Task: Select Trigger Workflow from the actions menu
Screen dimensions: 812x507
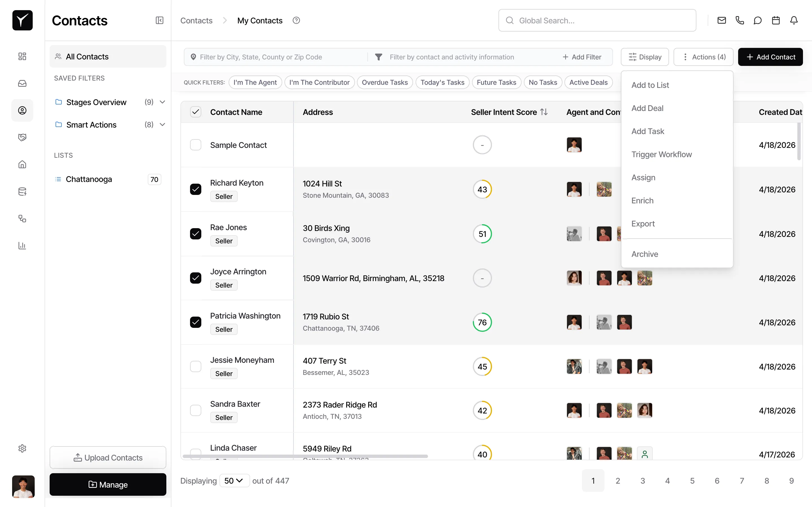Action: click(x=662, y=154)
